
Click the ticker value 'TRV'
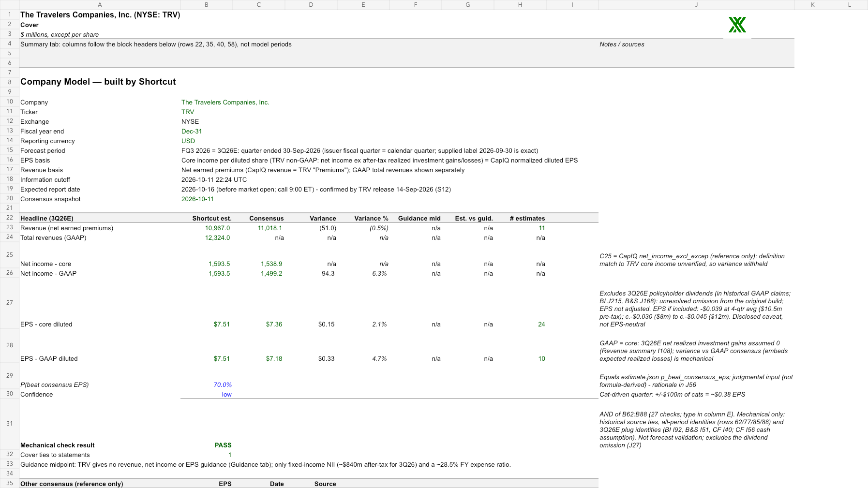[188, 112]
